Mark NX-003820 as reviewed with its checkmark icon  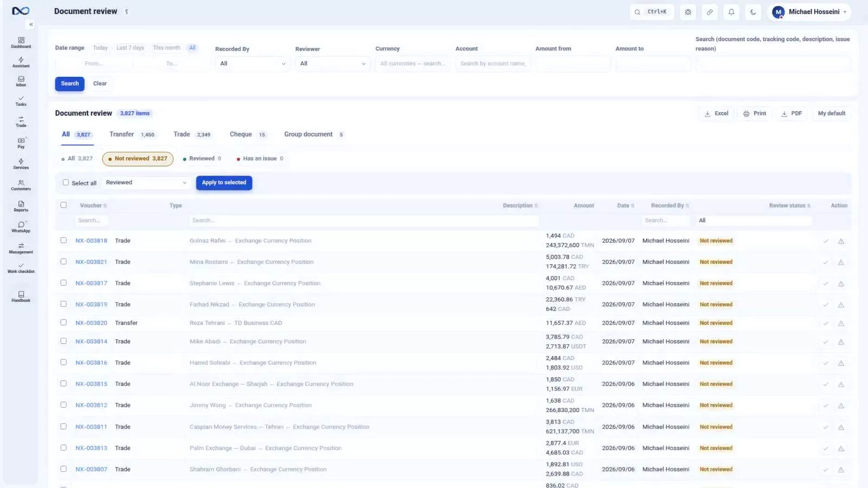pos(826,323)
